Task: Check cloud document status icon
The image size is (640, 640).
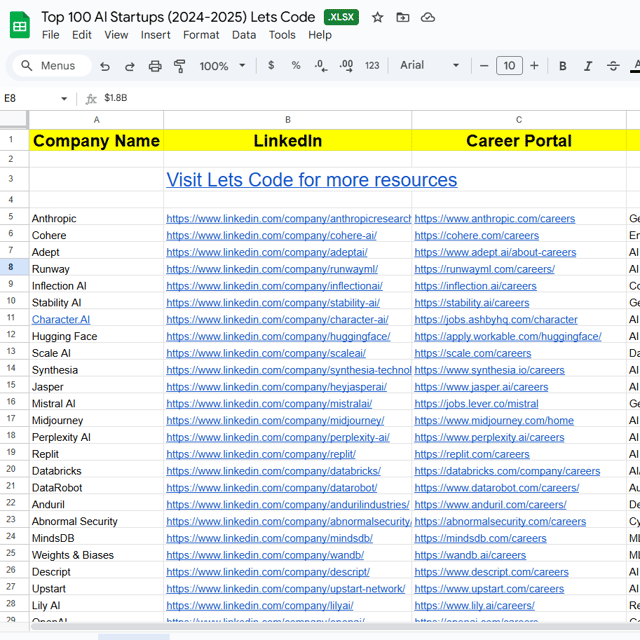Action: pyautogui.click(x=428, y=17)
